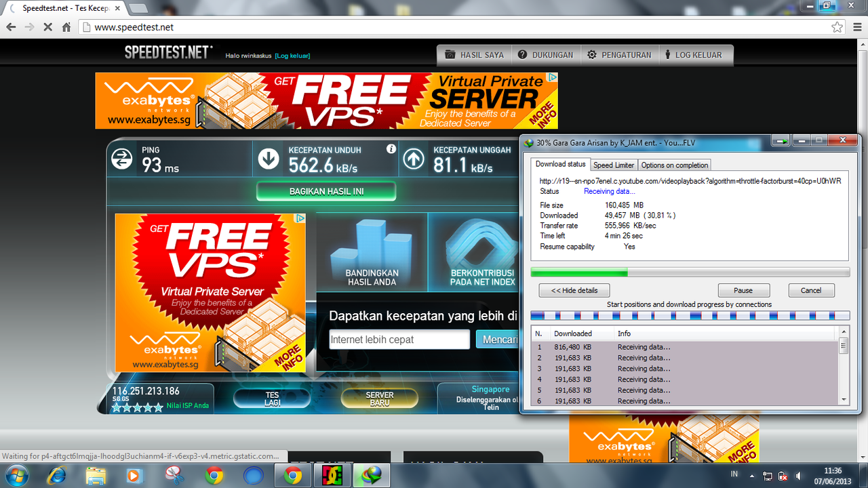Viewport: 868px width, 488px height.
Task: Select connection row 2 in list
Action: [684, 358]
